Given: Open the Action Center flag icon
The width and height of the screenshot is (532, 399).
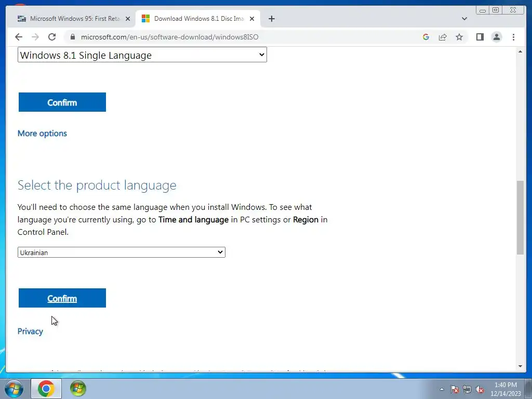Looking at the screenshot, I should coord(455,389).
